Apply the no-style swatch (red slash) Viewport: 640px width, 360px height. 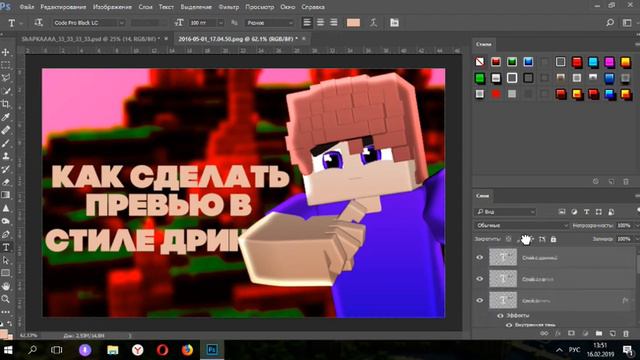tap(480, 62)
